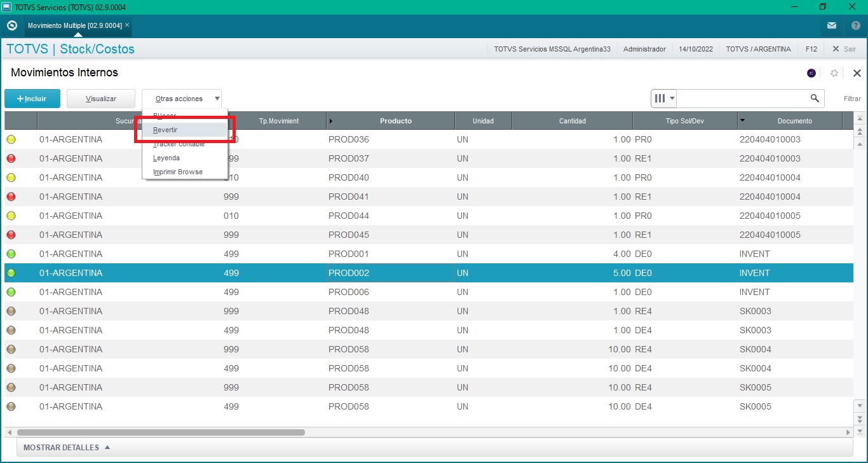Image resolution: width=868 pixels, height=463 pixels.
Task: Close Movimientos Internos with the X icon
Action: (x=857, y=73)
